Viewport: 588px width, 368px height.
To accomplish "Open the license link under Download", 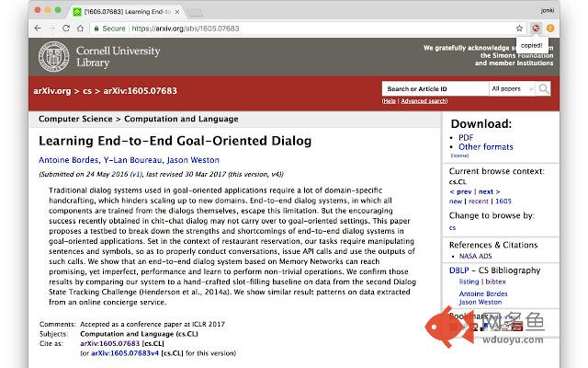I will click(x=459, y=155).
